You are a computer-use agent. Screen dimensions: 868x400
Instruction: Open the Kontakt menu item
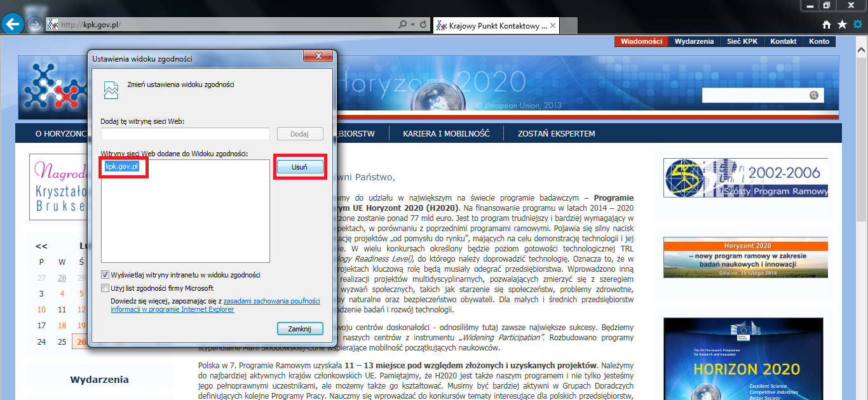coord(783,41)
